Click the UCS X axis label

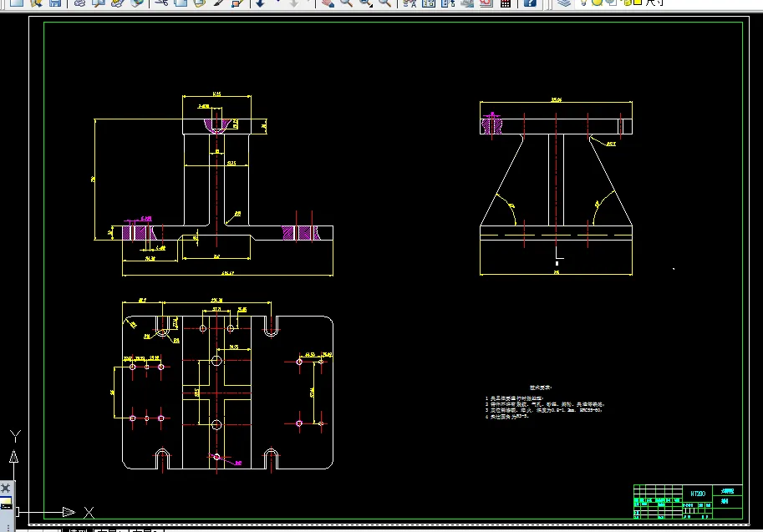89,512
